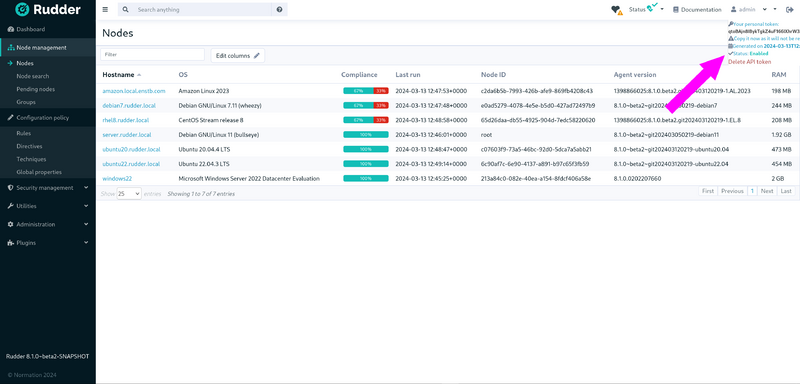Expand the Status dropdown caret
The image size is (800, 384).
662,9
